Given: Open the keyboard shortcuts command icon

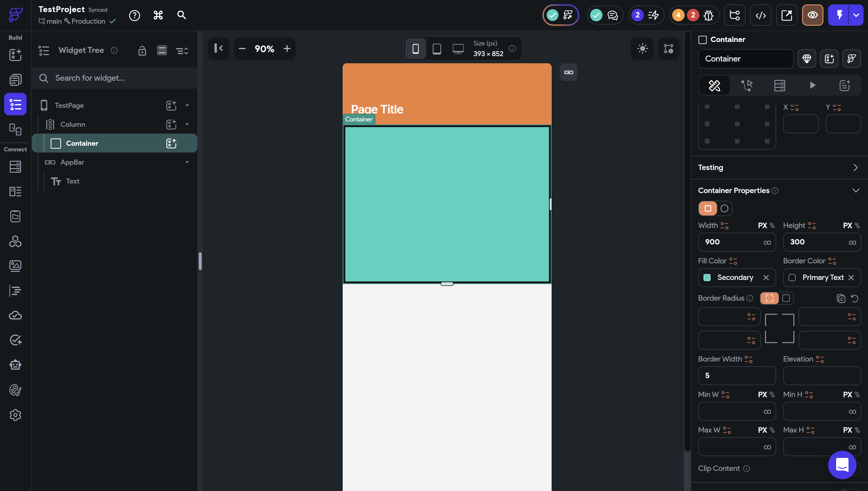Looking at the screenshot, I should pos(158,15).
